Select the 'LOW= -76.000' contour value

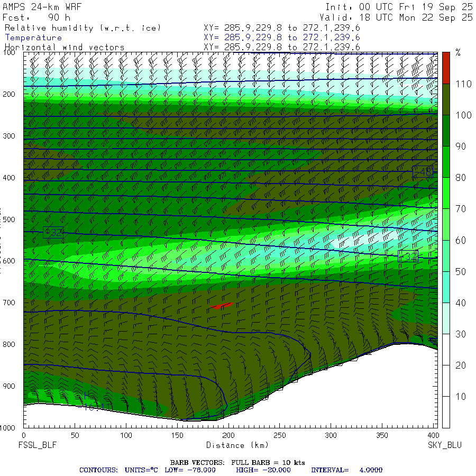point(190,470)
